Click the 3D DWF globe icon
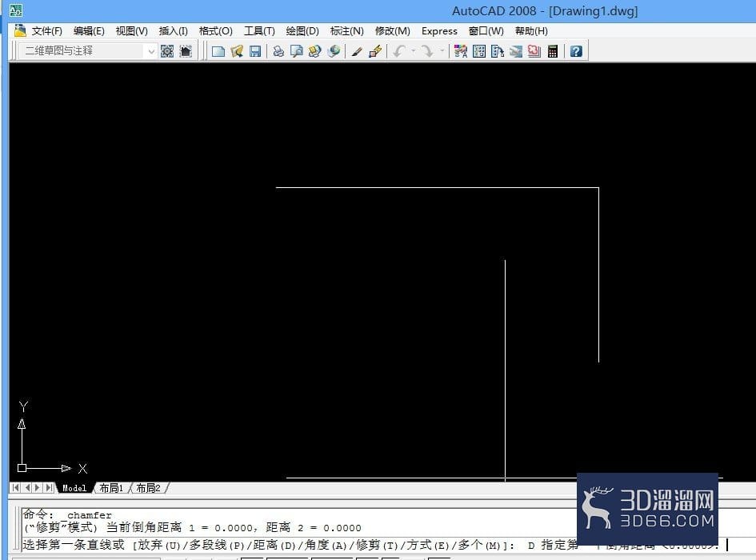Screen dimensions: 756x560 click(333, 51)
